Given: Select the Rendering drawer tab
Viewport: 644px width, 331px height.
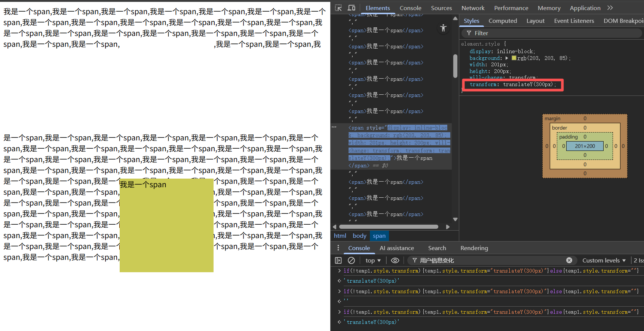Looking at the screenshot, I should 474,248.
